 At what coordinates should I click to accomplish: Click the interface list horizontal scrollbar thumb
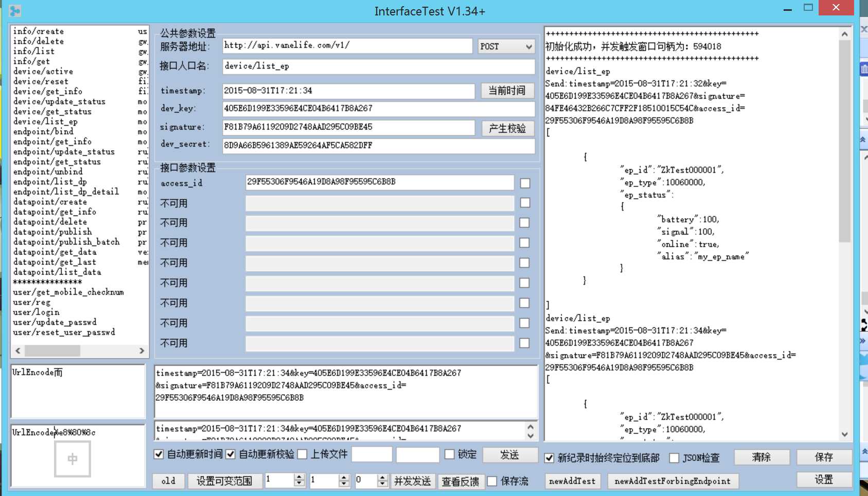coord(52,351)
